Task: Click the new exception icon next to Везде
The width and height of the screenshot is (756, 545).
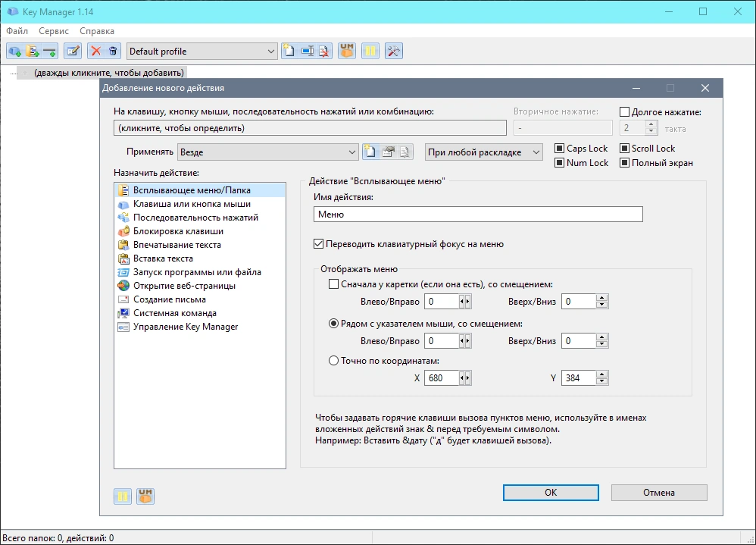Action: (370, 152)
